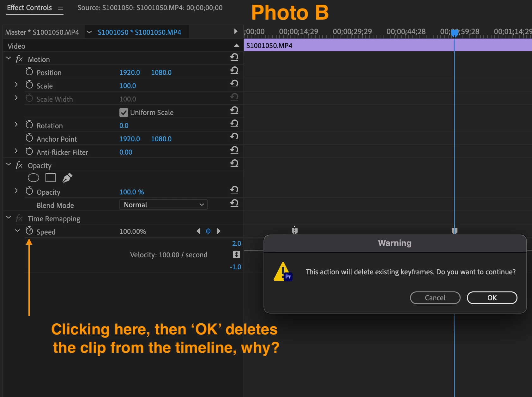This screenshot has height=397, width=532.
Task: Uncheck the Uniform Scale checkbox
Action: click(x=124, y=113)
